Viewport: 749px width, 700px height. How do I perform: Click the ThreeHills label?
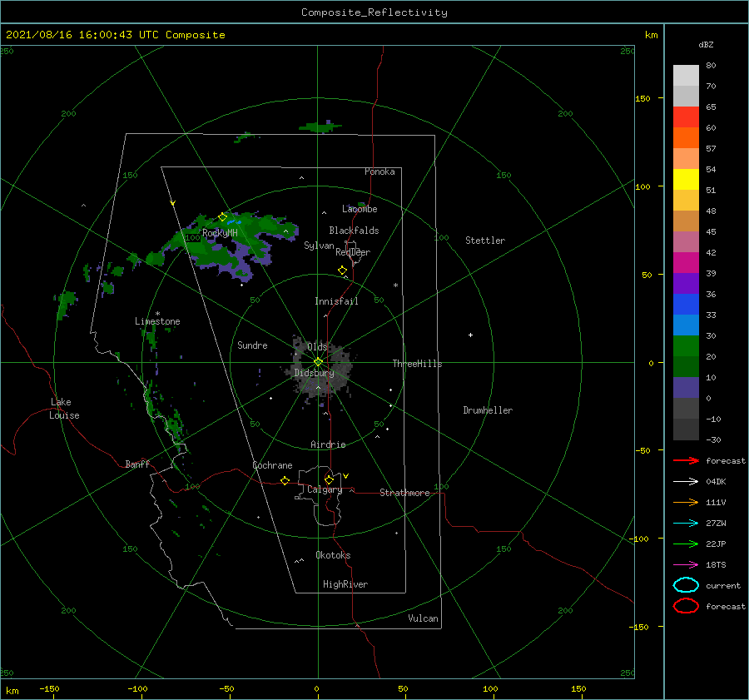click(x=418, y=364)
